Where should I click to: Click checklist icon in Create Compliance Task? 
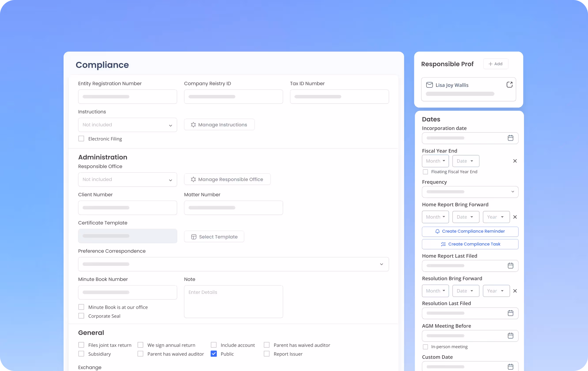pyautogui.click(x=443, y=244)
